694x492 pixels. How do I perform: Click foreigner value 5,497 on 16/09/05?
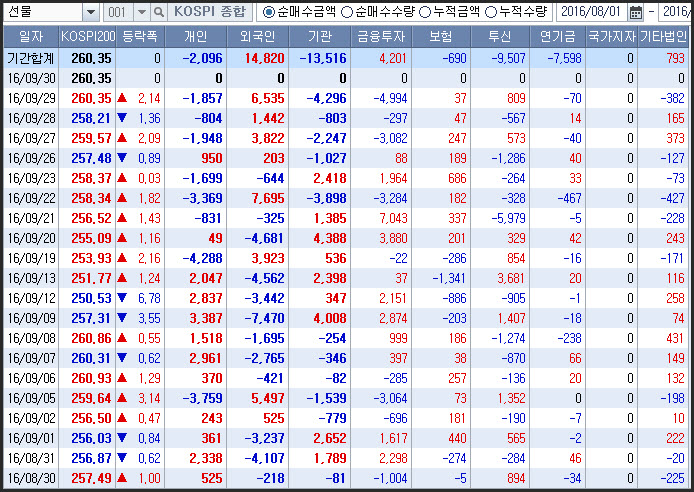pos(268,398)
